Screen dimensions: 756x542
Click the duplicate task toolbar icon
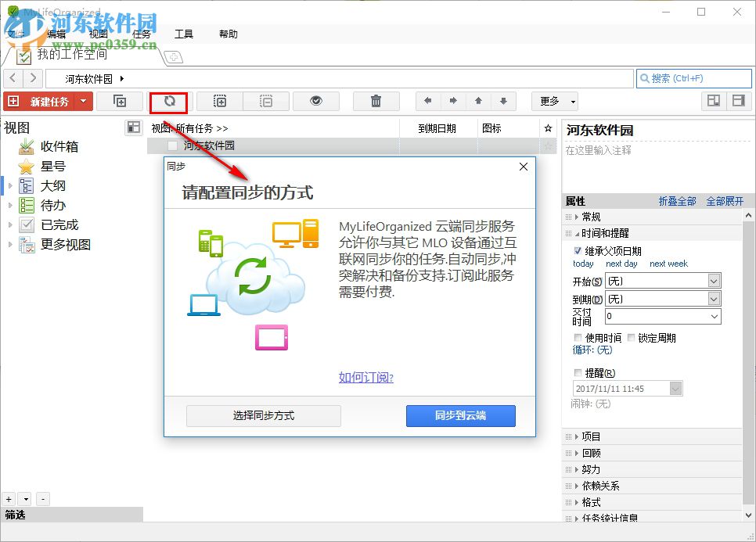pos(119,101)
